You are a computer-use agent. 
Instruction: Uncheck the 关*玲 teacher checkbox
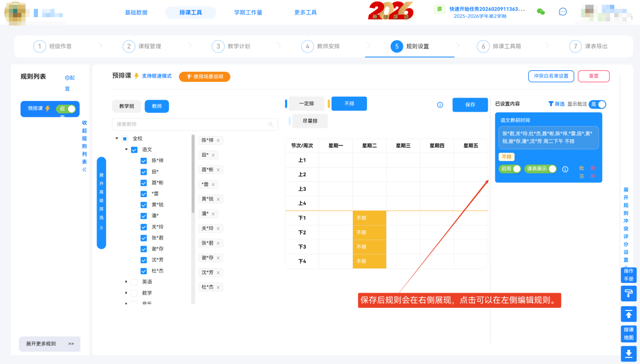click(x=144, y=227)
